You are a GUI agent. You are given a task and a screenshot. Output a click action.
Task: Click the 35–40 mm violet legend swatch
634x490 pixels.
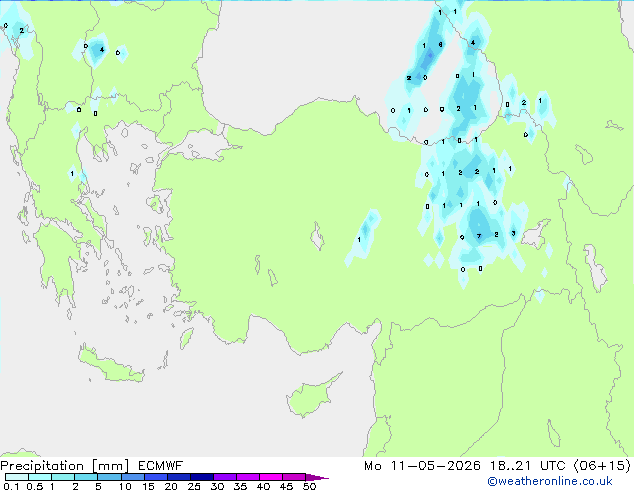coord(247,477)
